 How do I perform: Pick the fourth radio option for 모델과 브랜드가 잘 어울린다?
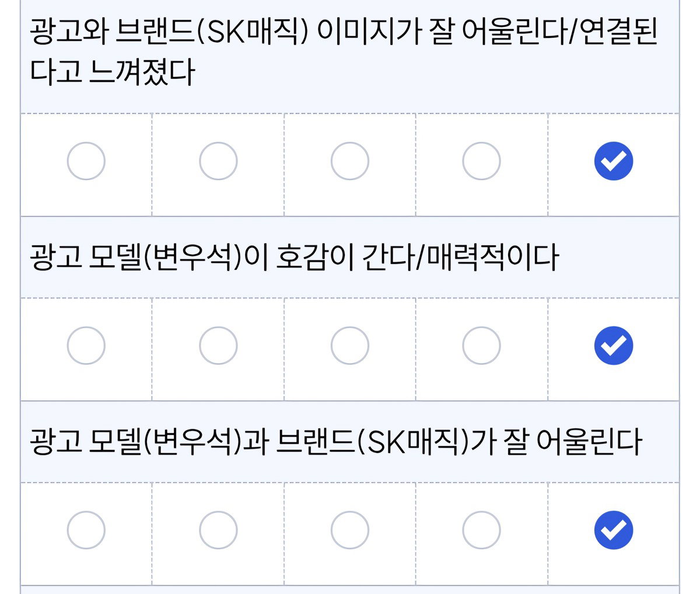(x=481, y=530)
